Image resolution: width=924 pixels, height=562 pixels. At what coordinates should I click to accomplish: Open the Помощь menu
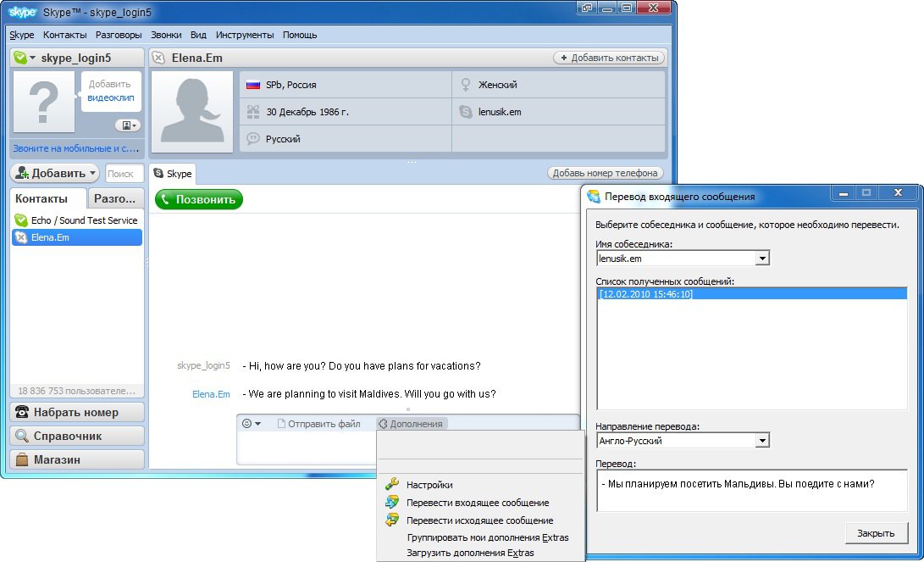[x=300, y=35]
